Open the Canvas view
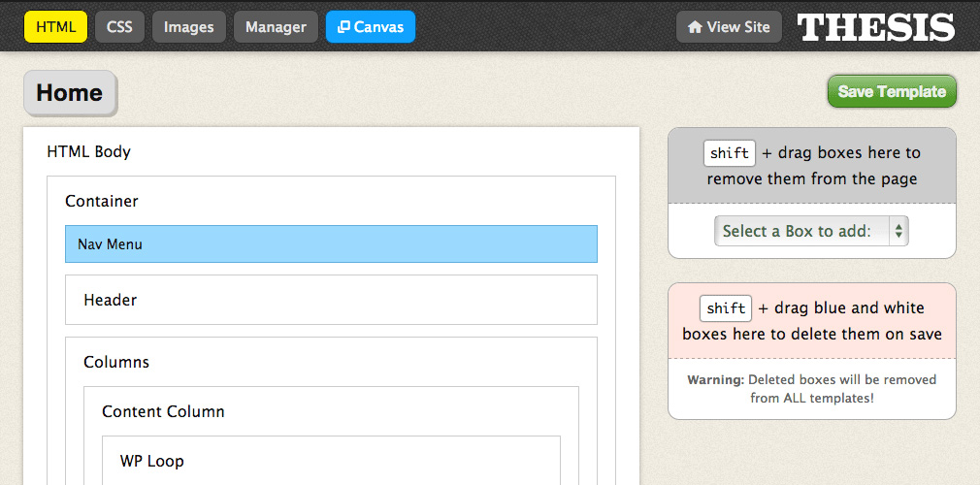Image resolution: width=980 pixels, height=485 pixels. (x=370, y=27)
